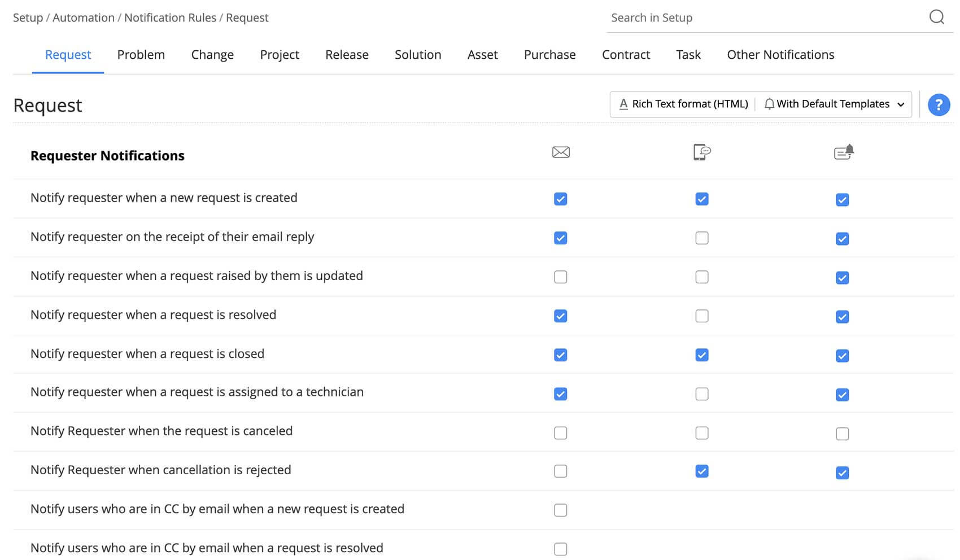Expand the With Default Templates dropdown arrow
This screenshot has height=560, width=960.
901,105
